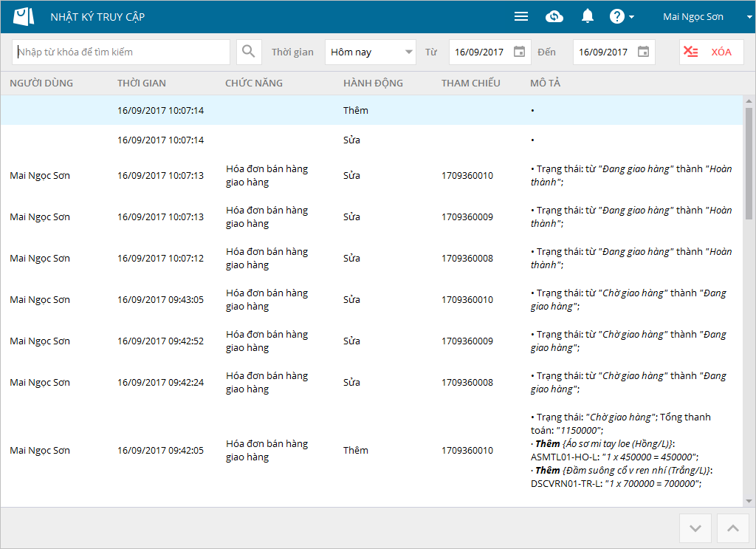
Task: Click reference 1709360008 in 10:07:12 row
Action: click(467, 258)
